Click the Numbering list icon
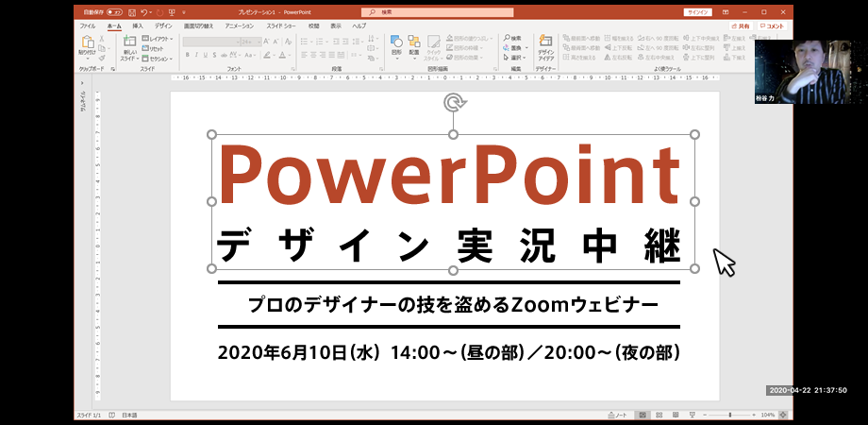 (321, 42)
